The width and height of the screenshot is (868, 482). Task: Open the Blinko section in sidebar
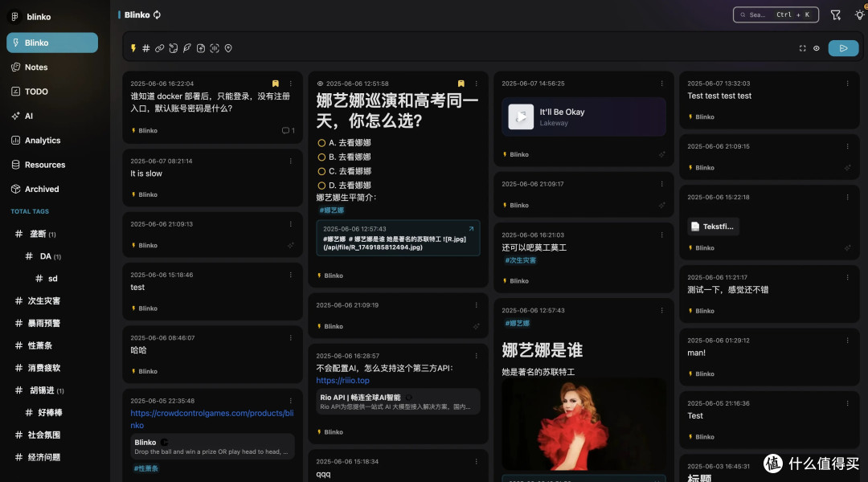(52, 43)
